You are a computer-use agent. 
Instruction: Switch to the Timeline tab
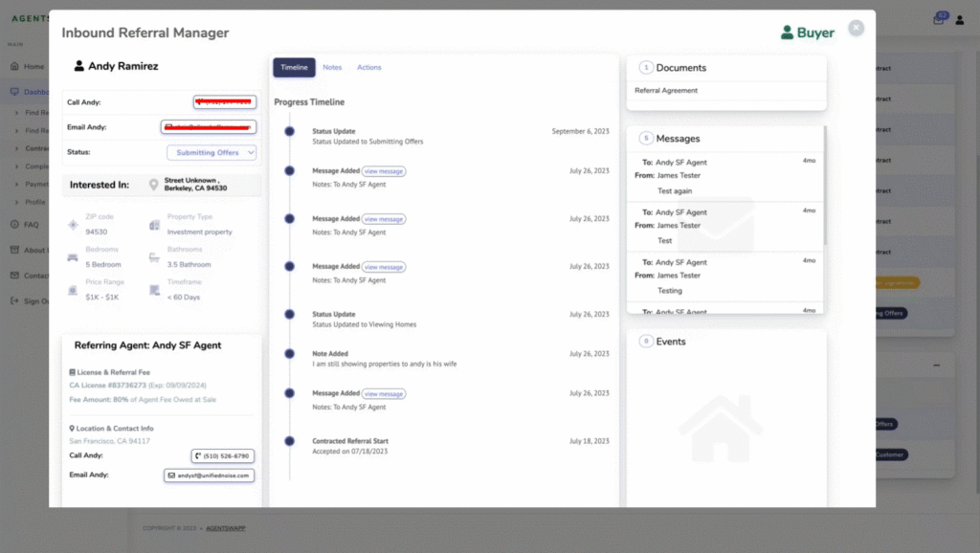294,68
